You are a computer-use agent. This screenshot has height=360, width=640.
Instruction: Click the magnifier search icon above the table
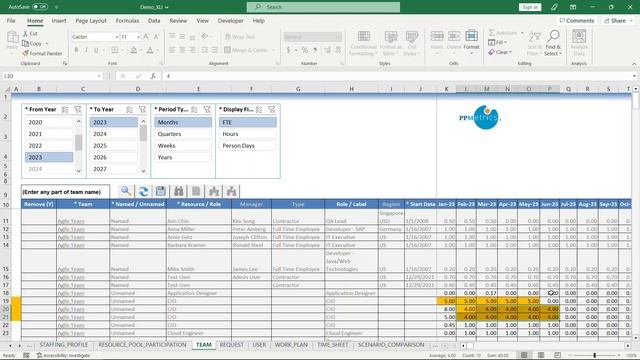click(x=126, y=191)
